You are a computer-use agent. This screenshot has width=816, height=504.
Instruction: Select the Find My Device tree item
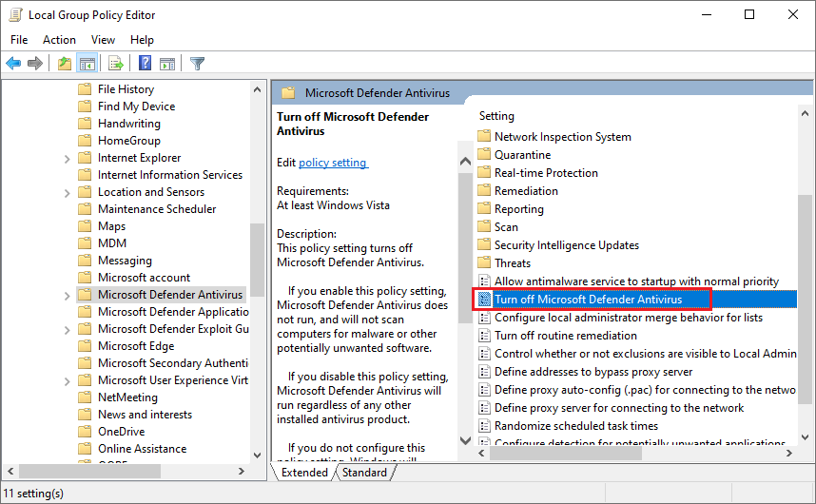point(136,107)
